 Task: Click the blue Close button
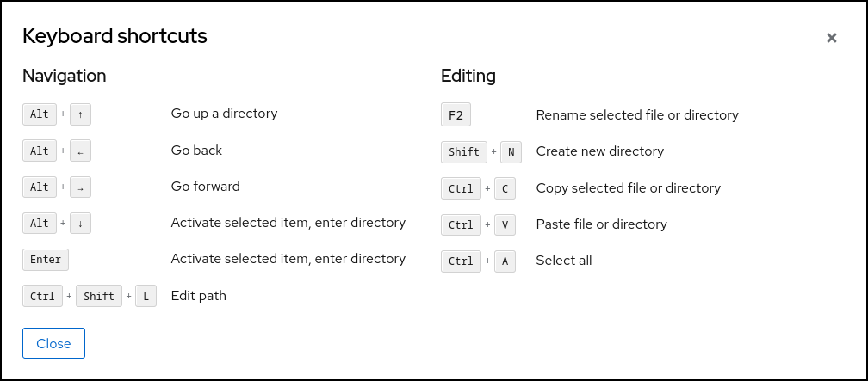[x=53, y=343]
